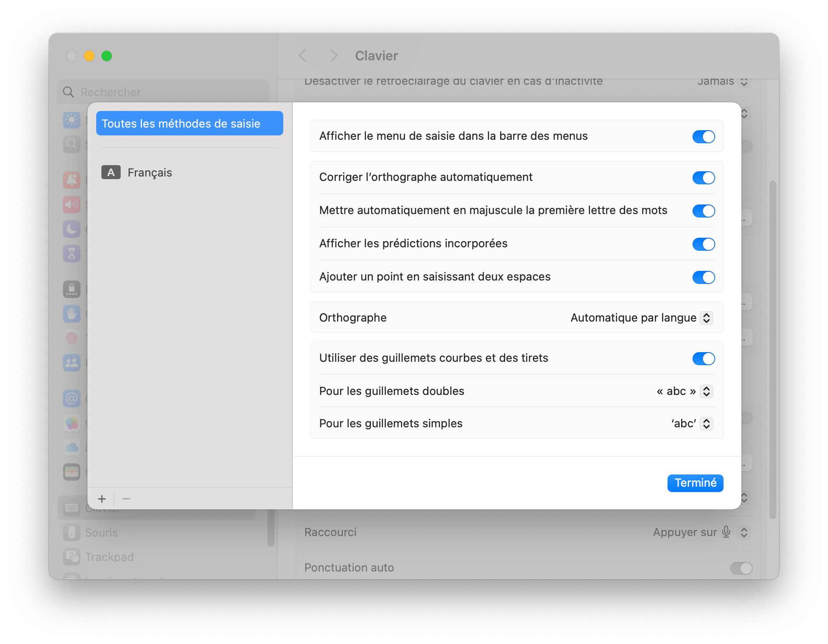Viewport: 828px width, 644px height.
Task: Click the magnifier icon in the Rechercher field
Action: click(x=68, y=92)
